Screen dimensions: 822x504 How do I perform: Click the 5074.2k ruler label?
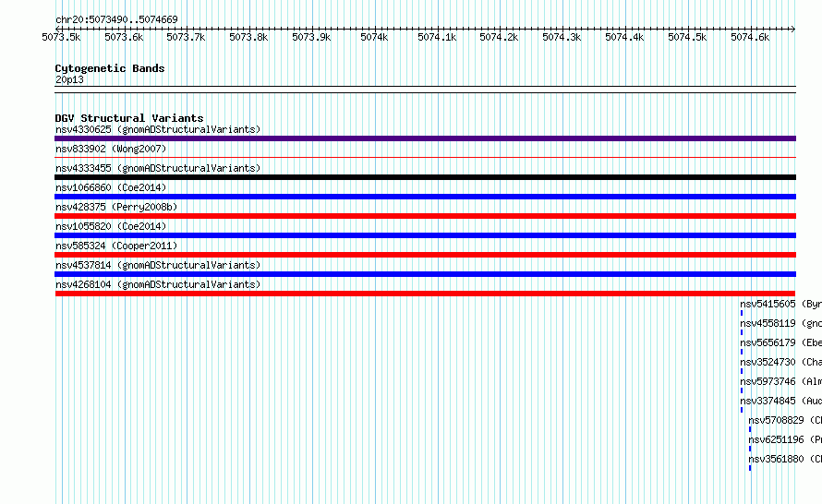point(499,37)
